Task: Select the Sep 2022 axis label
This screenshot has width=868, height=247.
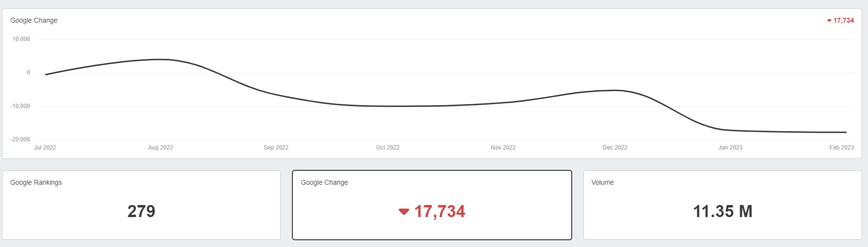Action: 276,148
